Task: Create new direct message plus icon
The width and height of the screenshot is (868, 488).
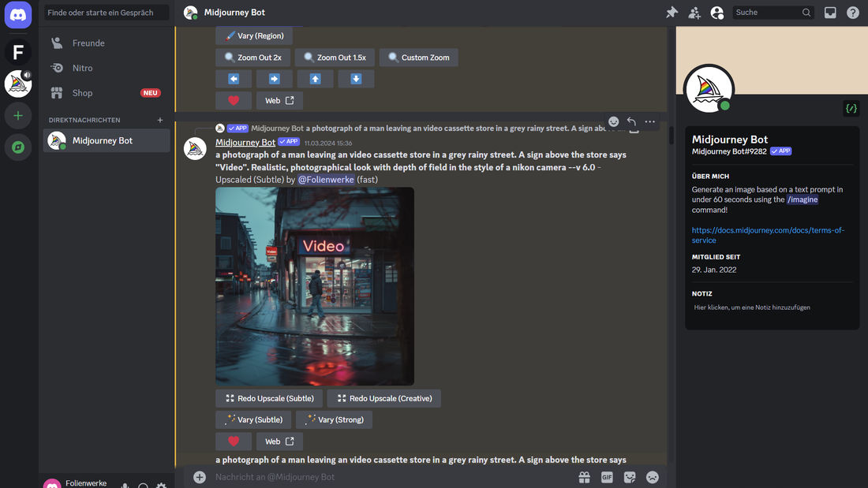Action: [160, 120]
